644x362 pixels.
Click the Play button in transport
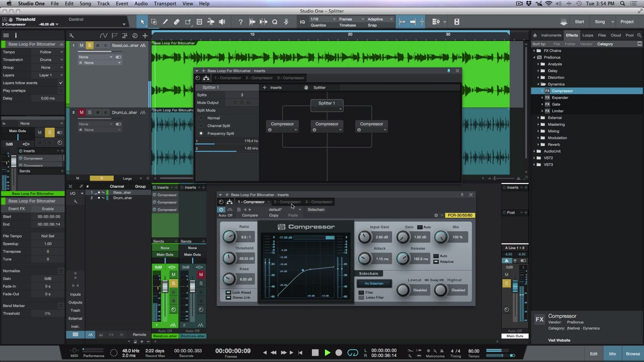coord(327,353)
